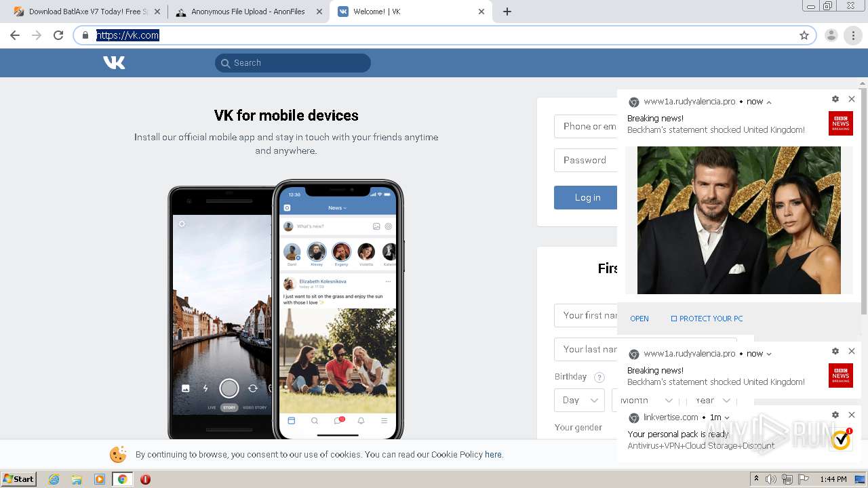868x488 pixels.
Task: Open the media player icon in the taskbar
Action: click(99, 479)
